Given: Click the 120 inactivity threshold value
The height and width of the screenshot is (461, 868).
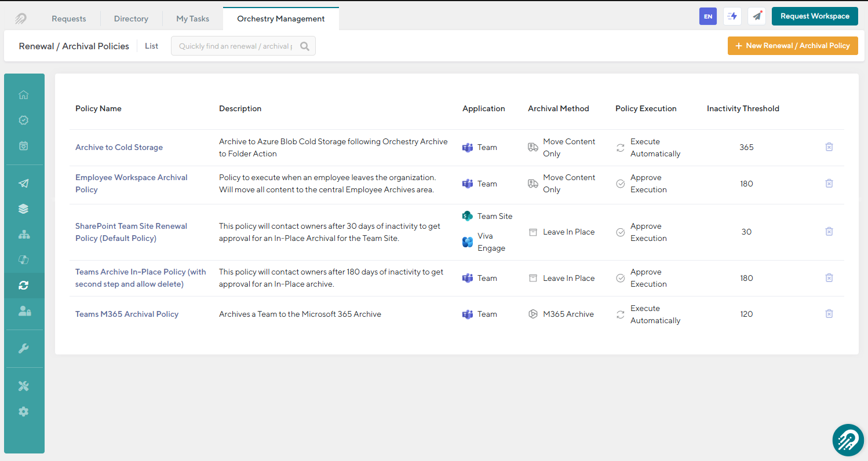Looking at the screenshot, I should coord(746,314).
